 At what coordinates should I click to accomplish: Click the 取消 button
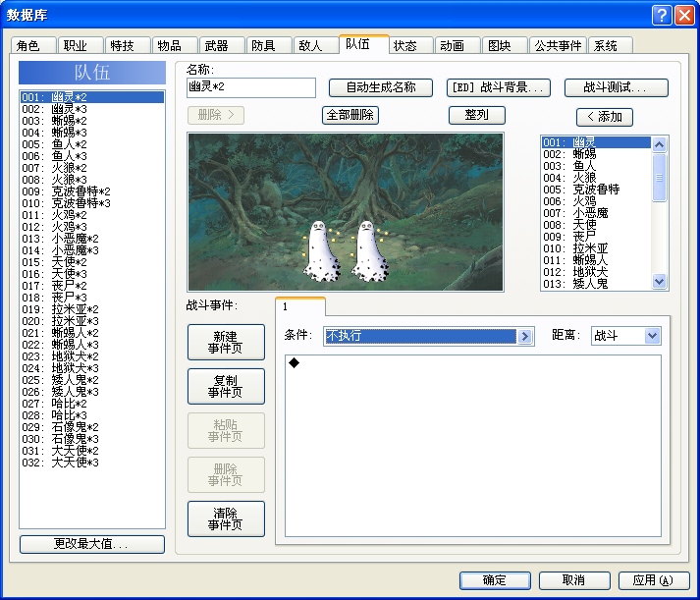574,580
